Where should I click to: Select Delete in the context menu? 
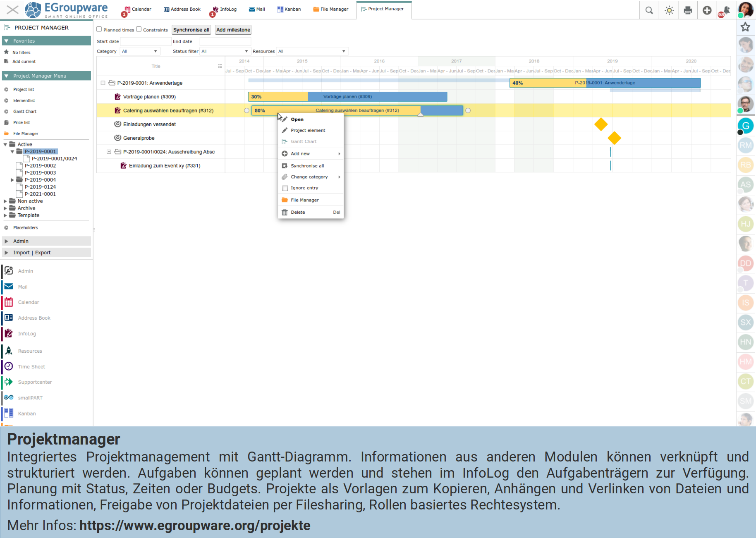298,213
